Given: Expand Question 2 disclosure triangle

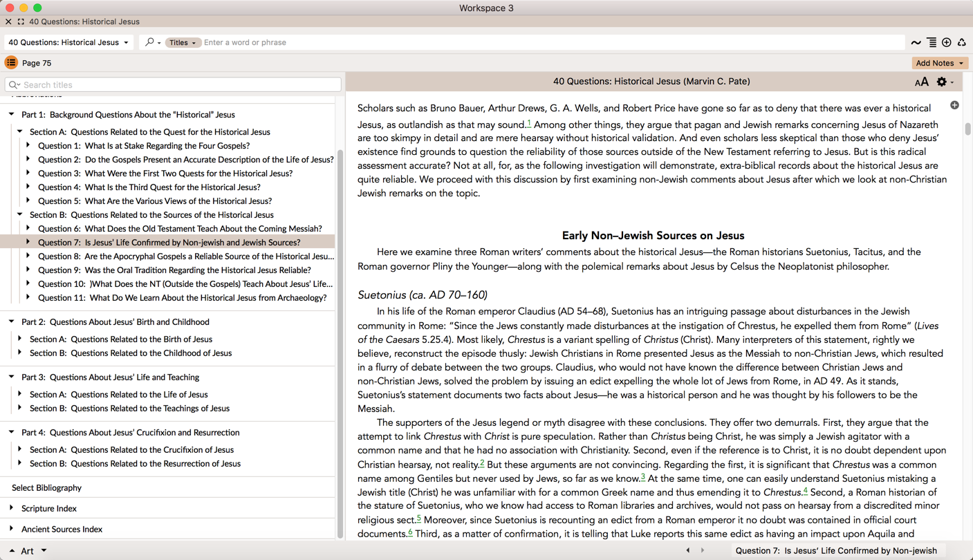Looking at the screenshot, I should click(28, 160).
